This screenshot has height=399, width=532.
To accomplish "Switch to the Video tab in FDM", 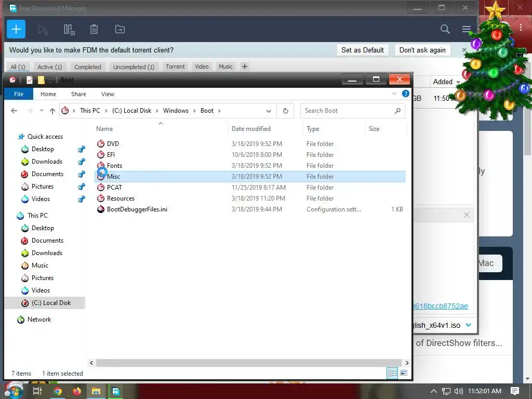I will (x=202, y=66).
